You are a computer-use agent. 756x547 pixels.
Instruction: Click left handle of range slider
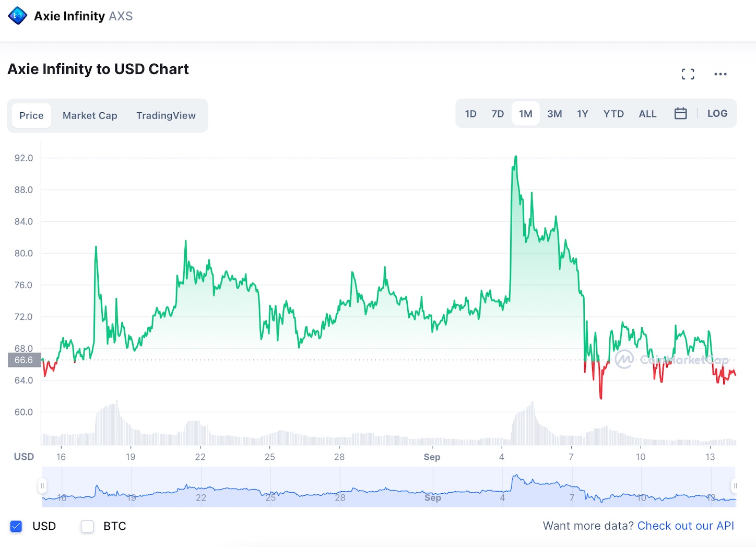click(42, 486)
